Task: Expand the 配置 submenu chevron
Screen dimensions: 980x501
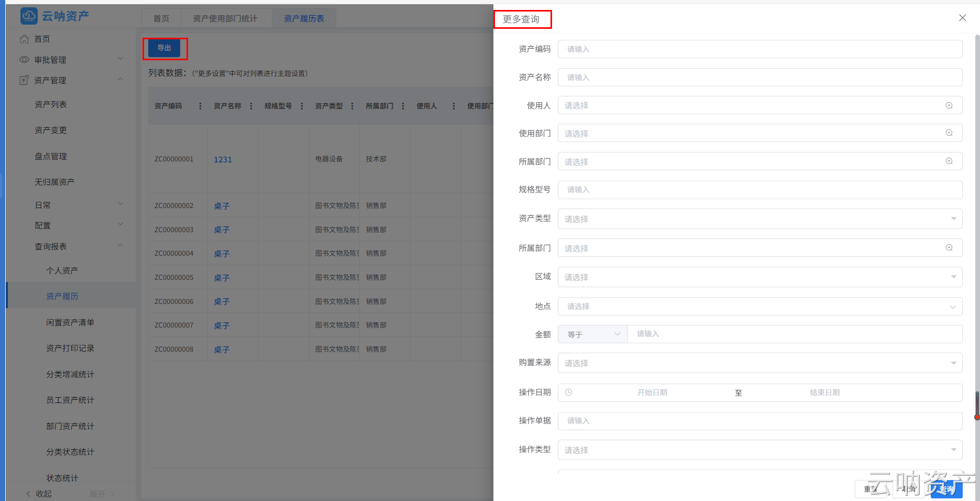Action: [x=120, y=224]
